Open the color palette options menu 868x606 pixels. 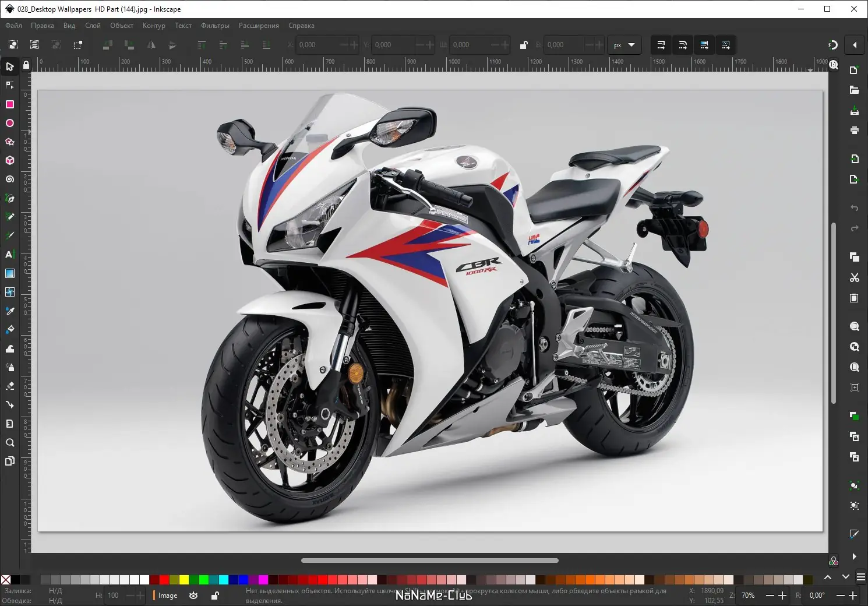coord(860,577)
